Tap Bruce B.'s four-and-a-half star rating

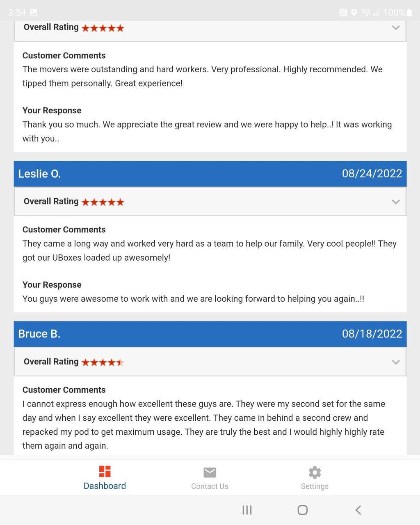tap(103, 362)
